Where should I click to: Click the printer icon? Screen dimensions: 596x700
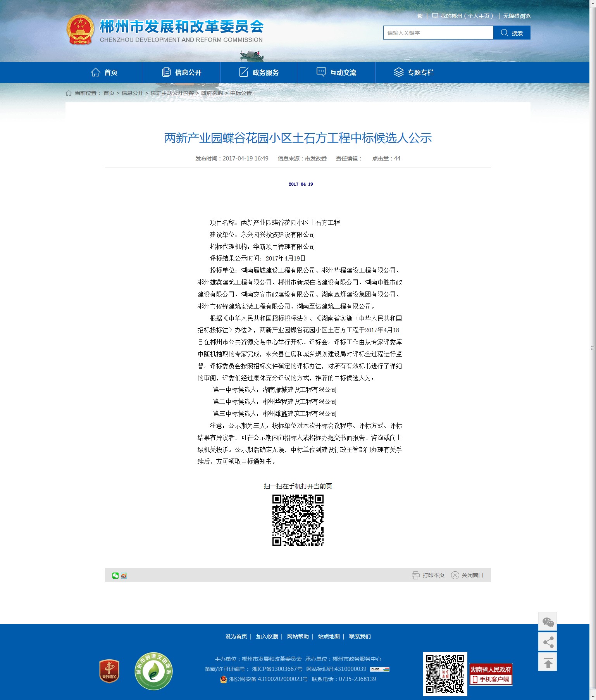tap(416, 575)
